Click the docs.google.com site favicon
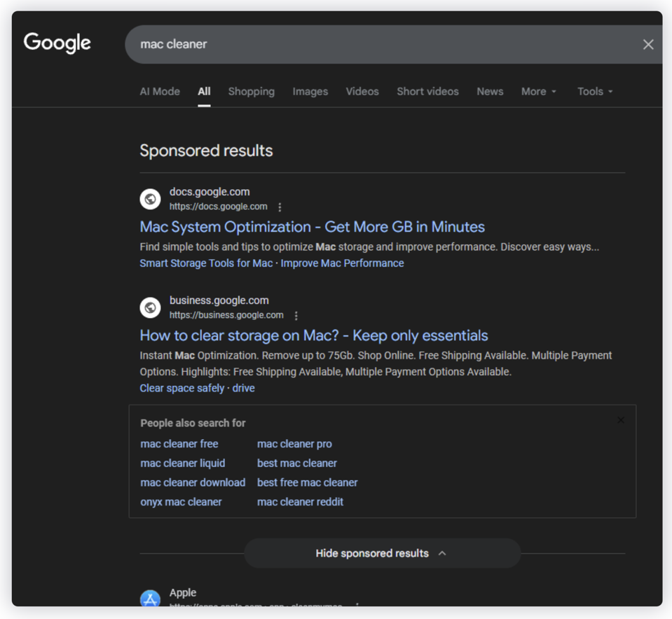The image size is (672, 619). click(150, 199)
